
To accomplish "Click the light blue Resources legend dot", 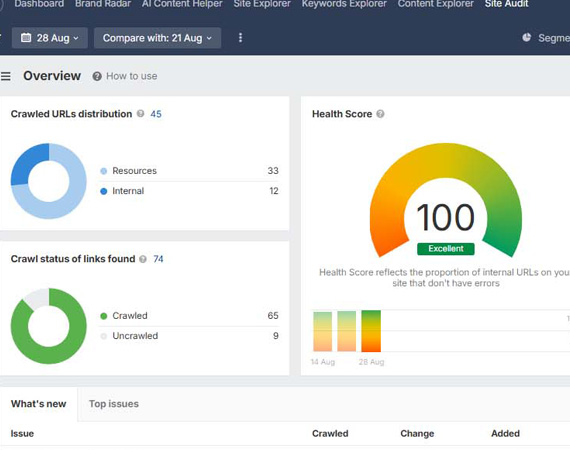I will pos(104,171).
